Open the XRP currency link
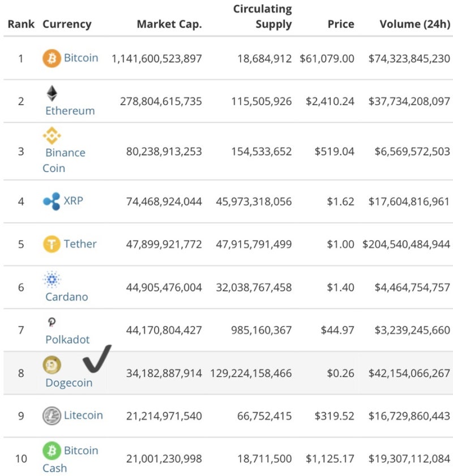 (x=74, y=201)
